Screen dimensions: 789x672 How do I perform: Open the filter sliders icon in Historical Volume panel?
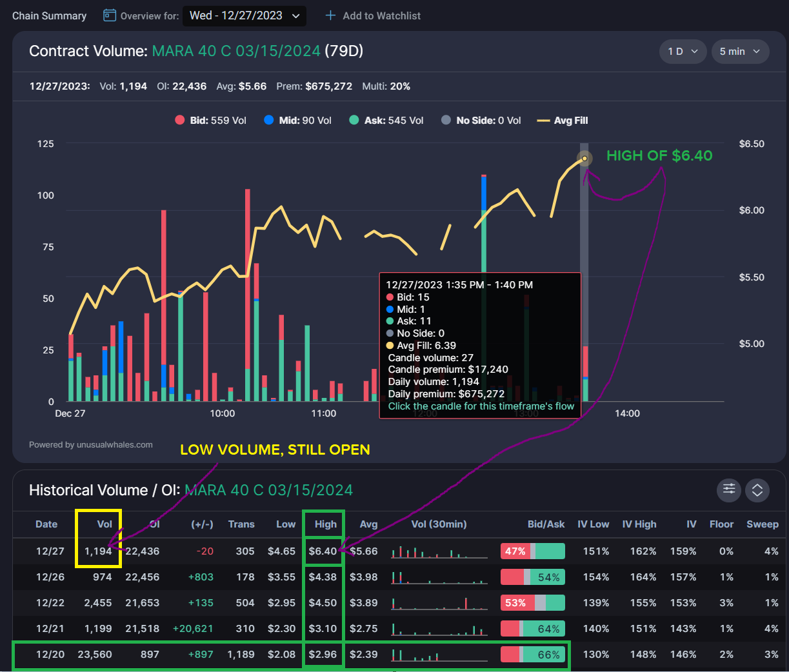click(728, 490)
